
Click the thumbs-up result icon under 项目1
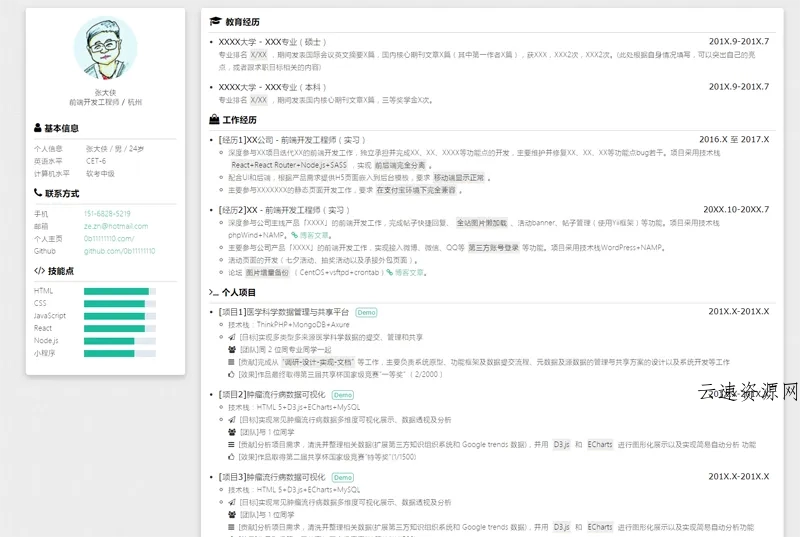point(231,375)
